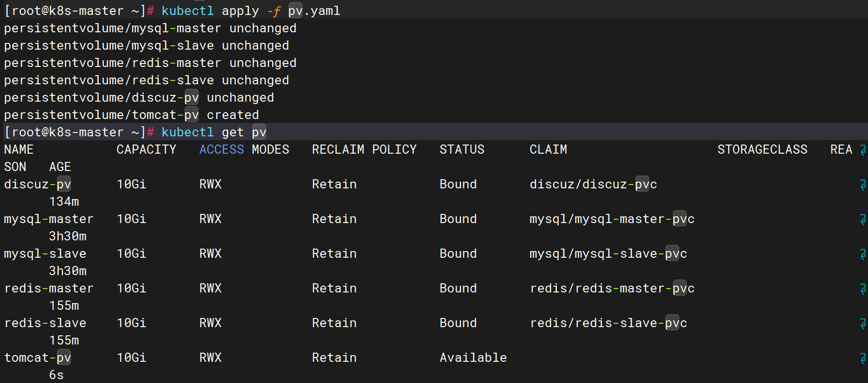
Task: Click the '6s' age value
Action: 56,375
